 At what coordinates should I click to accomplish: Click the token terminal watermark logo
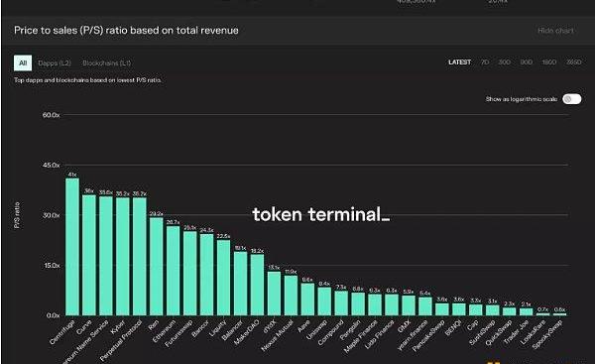321,215
